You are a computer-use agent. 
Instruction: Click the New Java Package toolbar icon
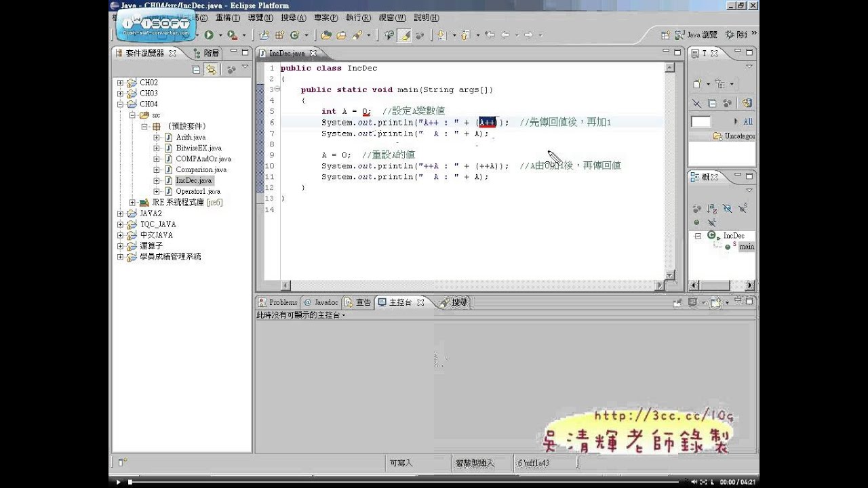pos(279,35)
